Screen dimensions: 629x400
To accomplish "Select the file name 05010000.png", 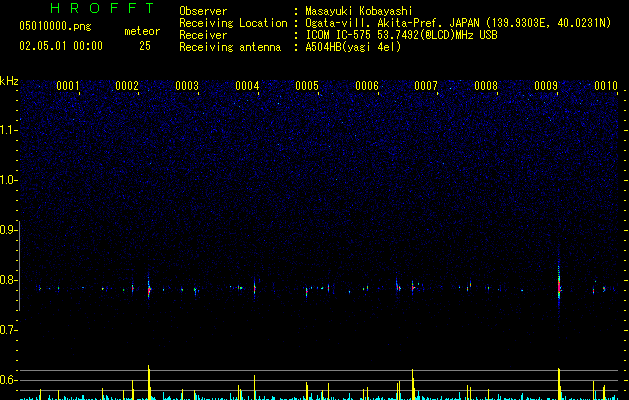I will [55, 26].
